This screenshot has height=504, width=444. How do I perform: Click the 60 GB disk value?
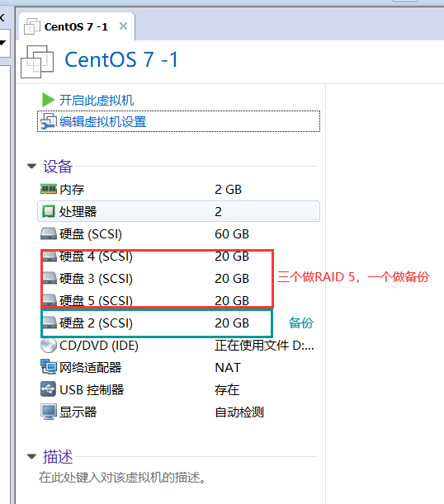231,234
